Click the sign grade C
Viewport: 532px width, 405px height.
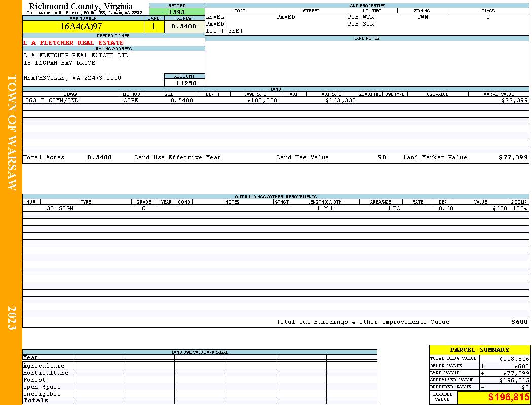pyautogui.click(x=143, y=208)
